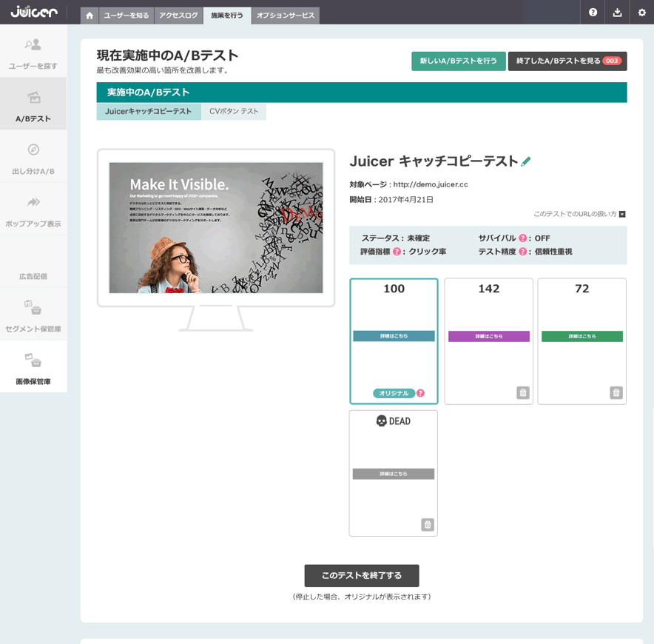The width and height of the screenshot is (654, 644).
Task: Click help icon next to サバイバル
Action: 522,238
